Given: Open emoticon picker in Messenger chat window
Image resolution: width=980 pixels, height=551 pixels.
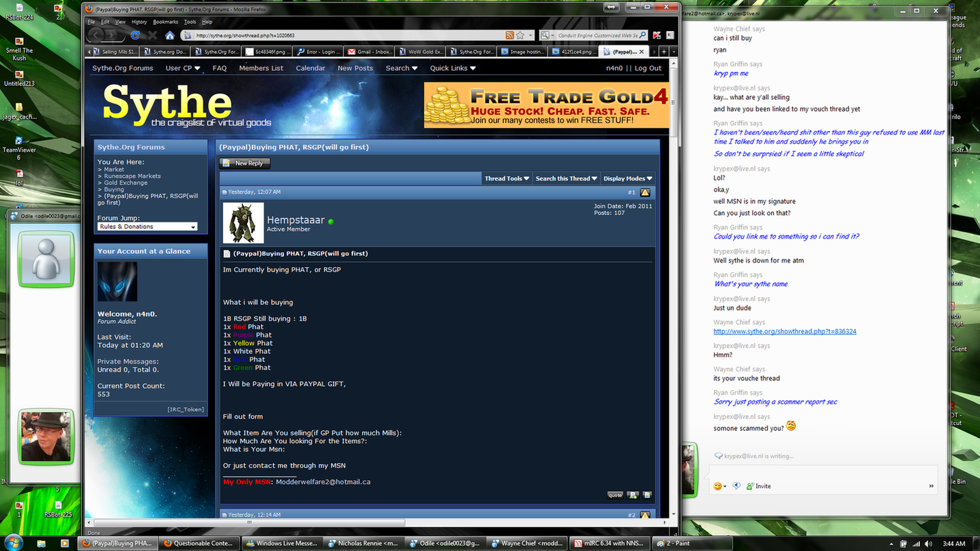Looking at the screenshot, I should (719, 486).
